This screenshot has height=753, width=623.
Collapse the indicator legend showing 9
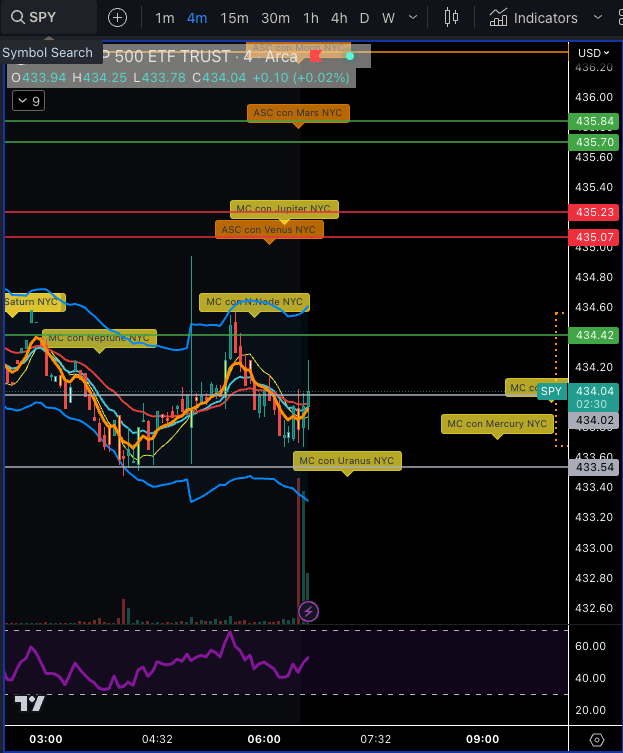[x=28, y=101]
